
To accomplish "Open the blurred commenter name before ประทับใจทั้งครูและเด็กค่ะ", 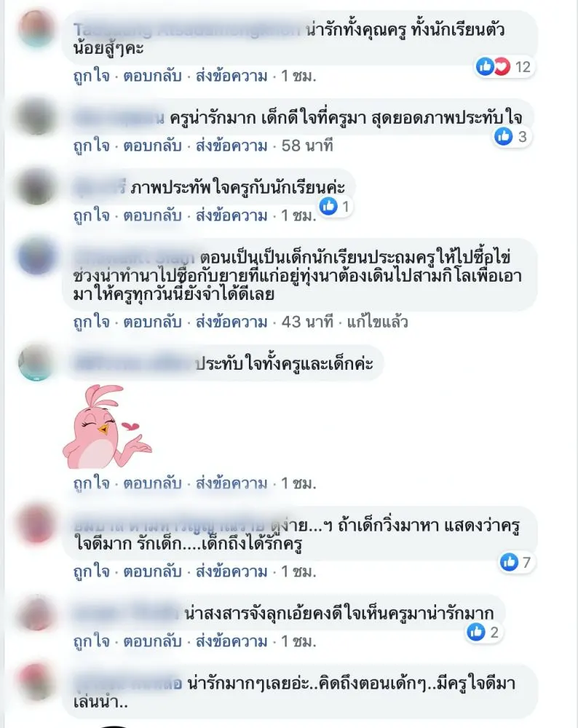I will (x=132, y=363).
